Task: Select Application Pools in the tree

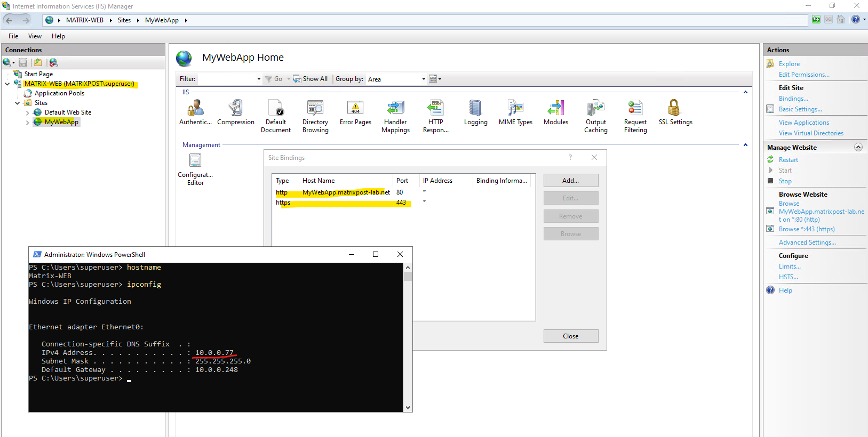Action: pyautogui.click(x=59, y=93)
